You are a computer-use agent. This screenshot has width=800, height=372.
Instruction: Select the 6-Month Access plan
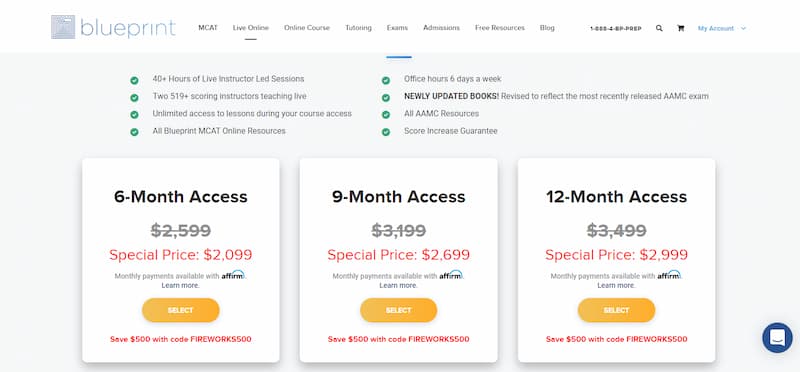point(181,310)
